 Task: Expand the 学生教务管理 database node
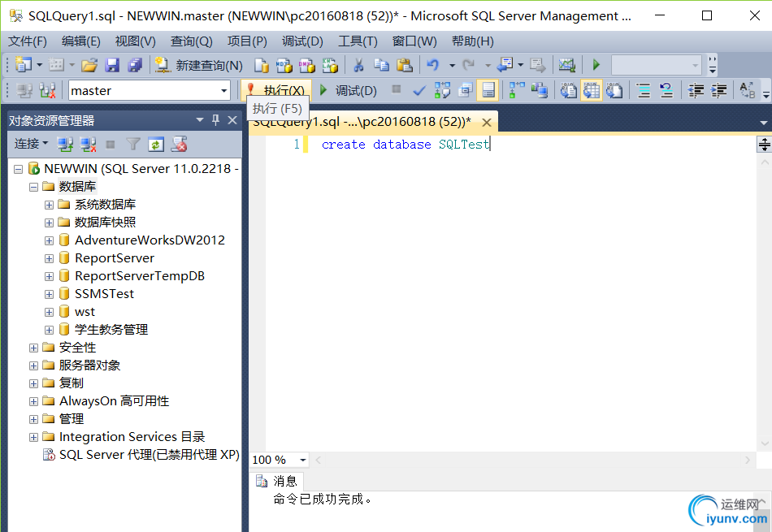49,330
